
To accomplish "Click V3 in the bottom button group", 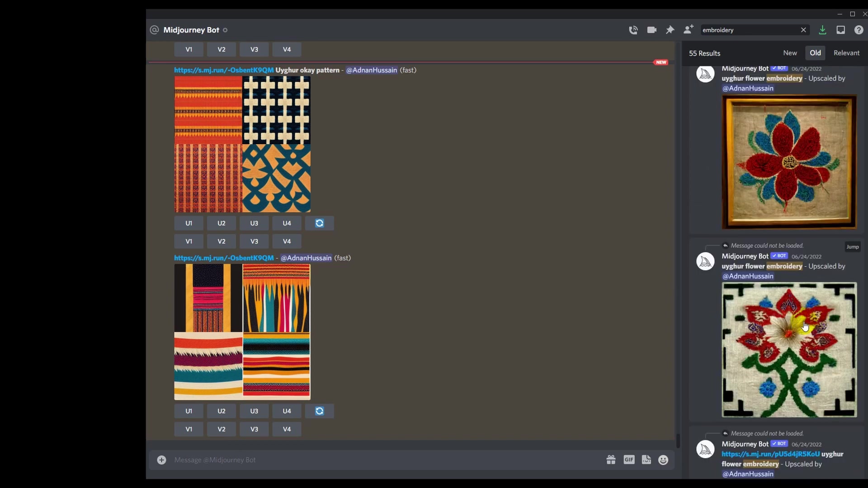I will click(x=254, y=429).
